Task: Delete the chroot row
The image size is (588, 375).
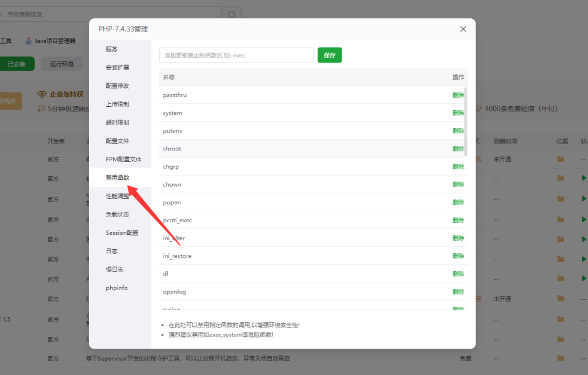Action: (458, 149)
